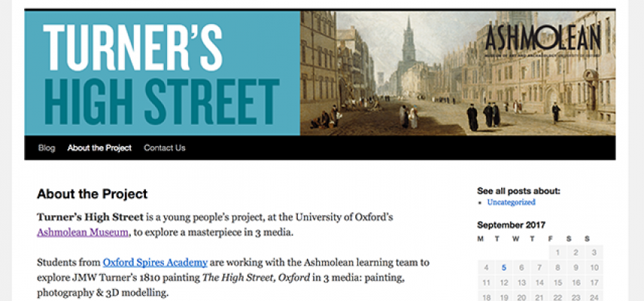The width and height of the screenshot is (644, 301).
Task: Click the Ashmolean logo in banner
Action: click(542, 39)
